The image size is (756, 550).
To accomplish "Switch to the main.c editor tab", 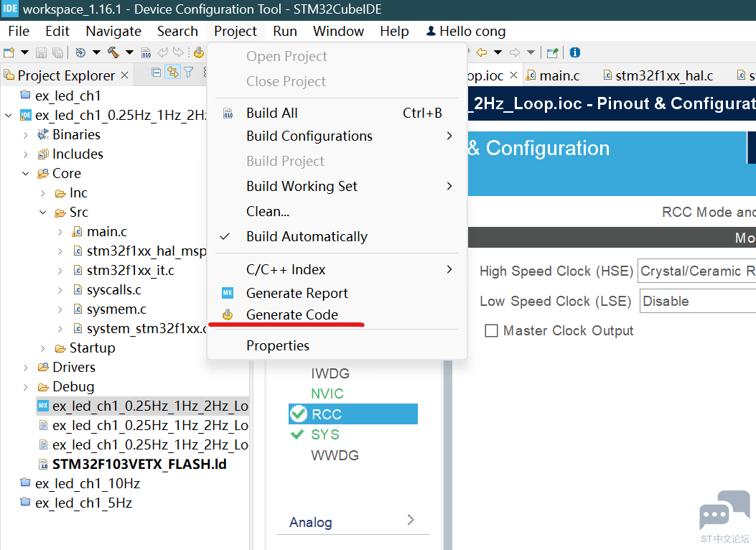I will tap(553, 75).
